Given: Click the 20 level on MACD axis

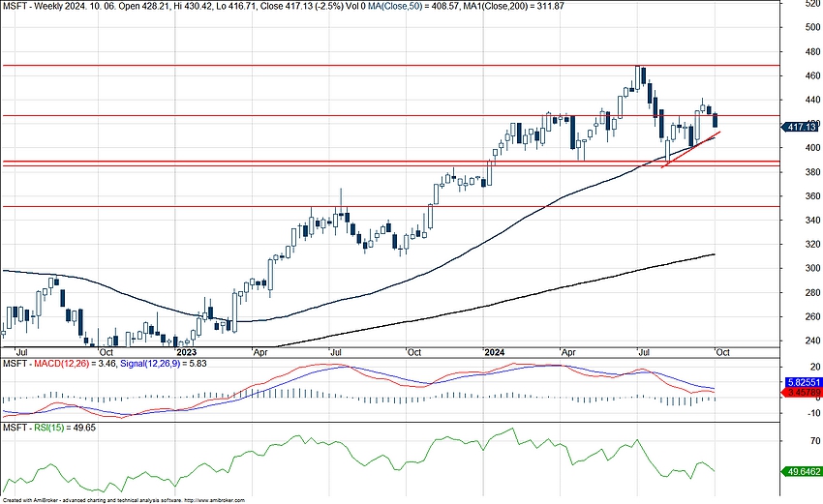Looking at the screenshot, I should [815, 367].
